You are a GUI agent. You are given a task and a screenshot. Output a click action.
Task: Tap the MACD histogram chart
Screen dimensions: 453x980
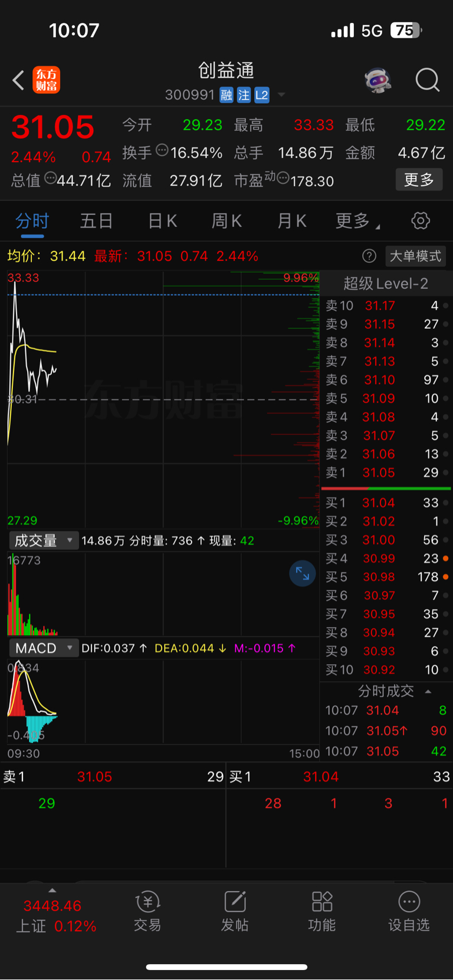[163, 702]
